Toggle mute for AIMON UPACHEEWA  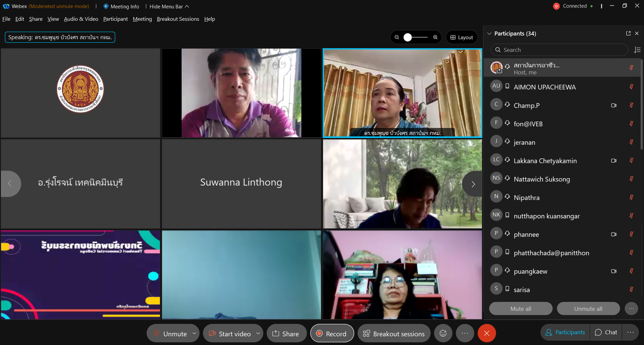(631, 87)
